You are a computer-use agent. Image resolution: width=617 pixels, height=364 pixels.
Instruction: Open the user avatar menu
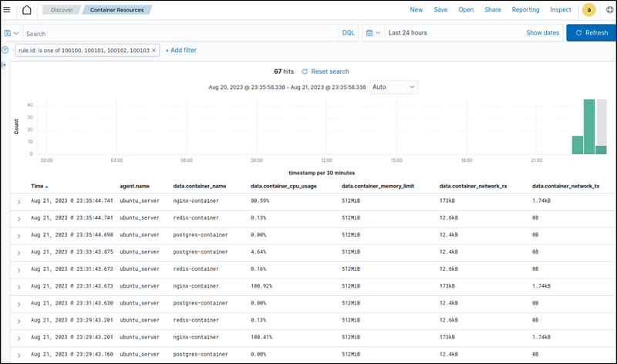[x=588, y=10]
